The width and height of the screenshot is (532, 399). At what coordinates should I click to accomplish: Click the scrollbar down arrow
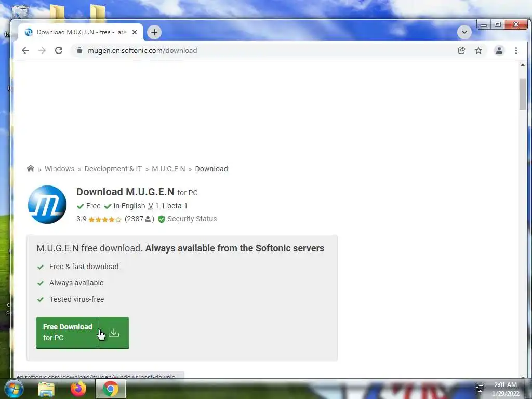tap(523, 377)
